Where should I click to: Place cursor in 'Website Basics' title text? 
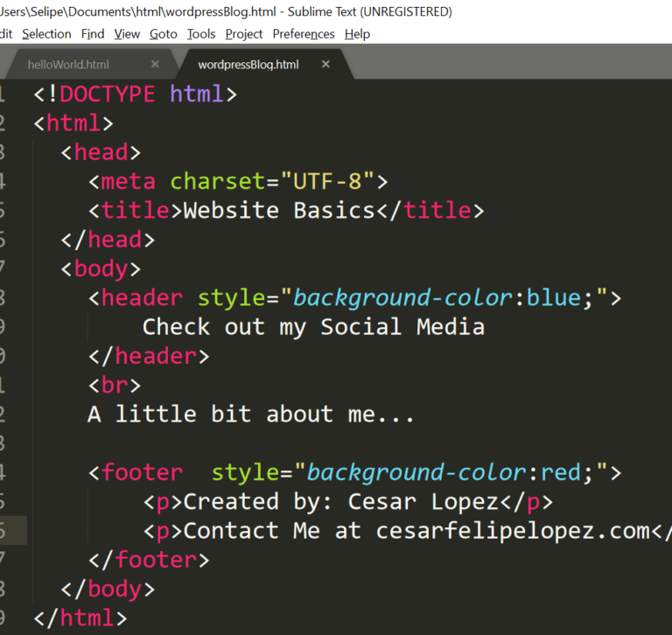[x=277, y=211]
